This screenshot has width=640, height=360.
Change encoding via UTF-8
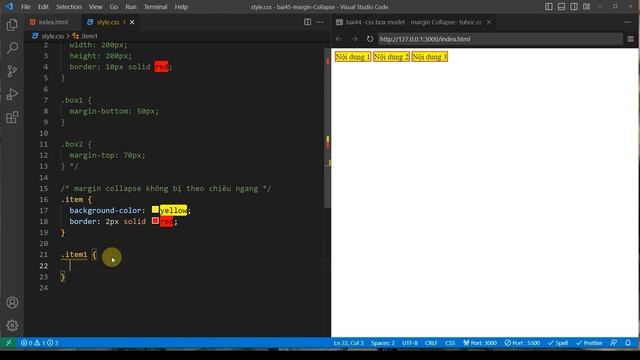[410, 343]
